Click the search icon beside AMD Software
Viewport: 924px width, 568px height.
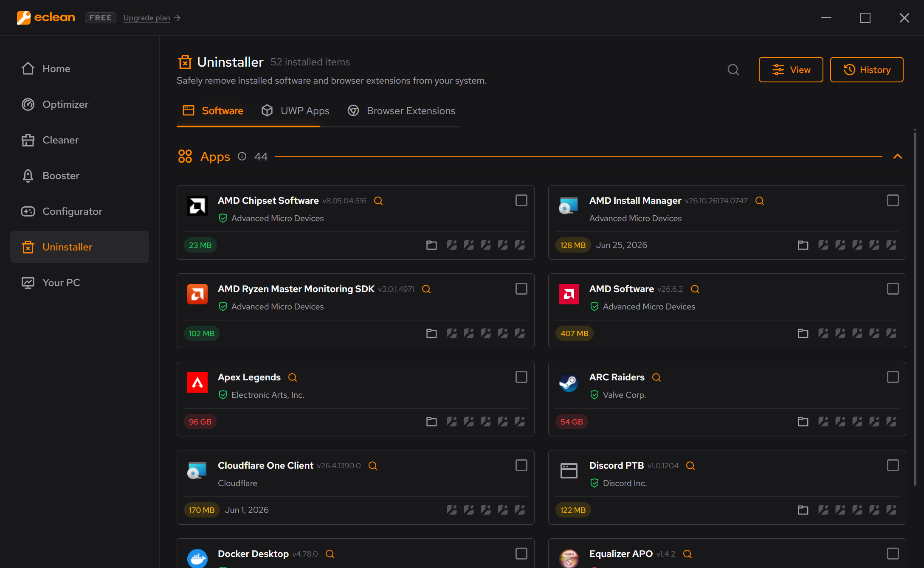click(695, 289)
